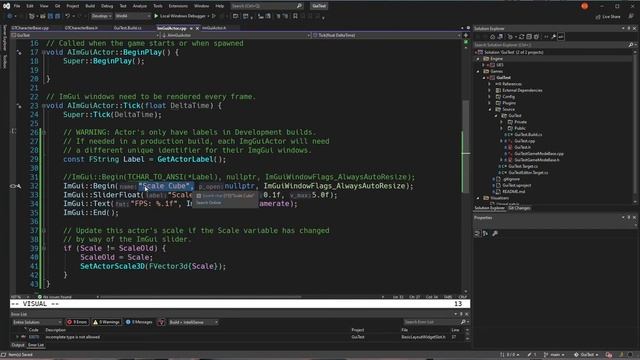Click the Solution Explorer search magnifier icon
Viewport: 640px width, 360px height.
tap(630, 45)
